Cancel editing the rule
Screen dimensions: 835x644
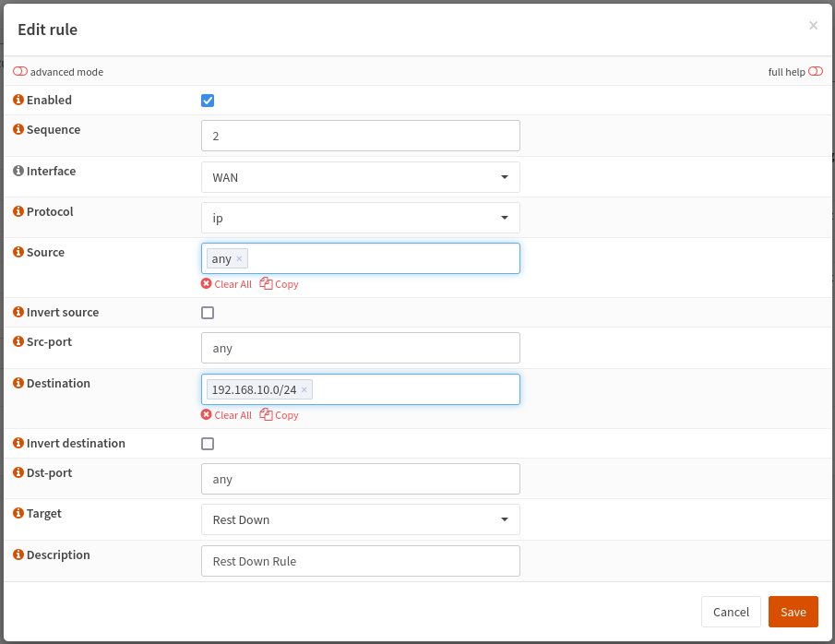tap(731, 612)
